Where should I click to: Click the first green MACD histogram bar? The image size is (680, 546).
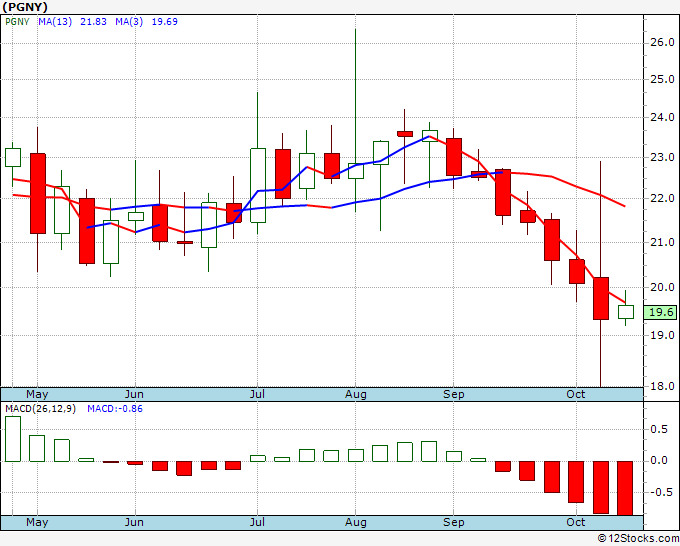click(x=13, y=439)
